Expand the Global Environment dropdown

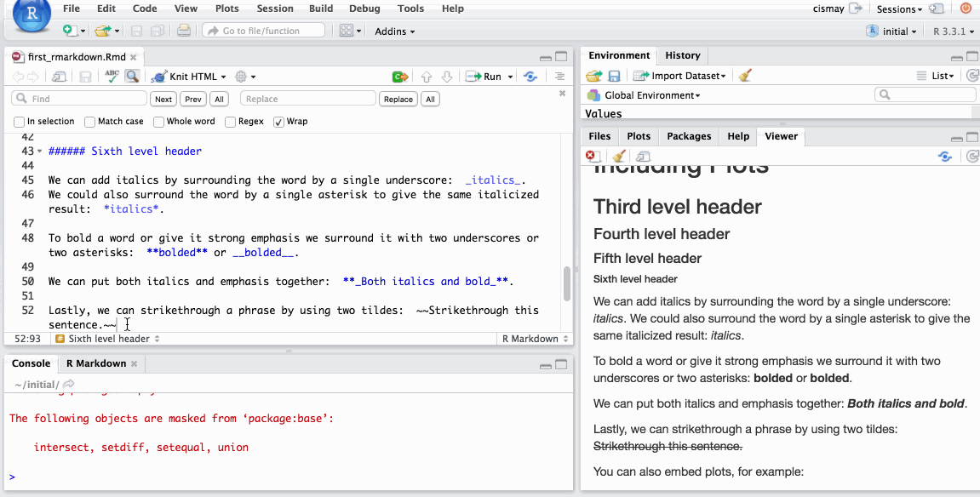coord(651,95)
